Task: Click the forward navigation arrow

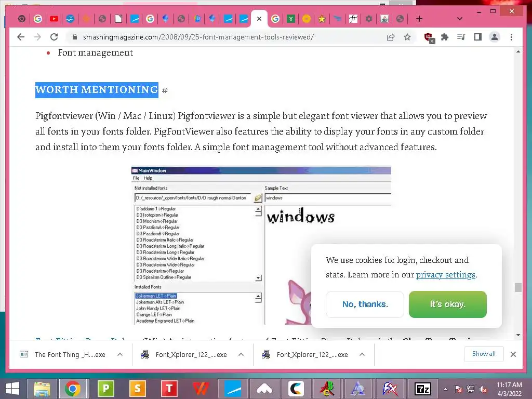Action: pos(37,37)
